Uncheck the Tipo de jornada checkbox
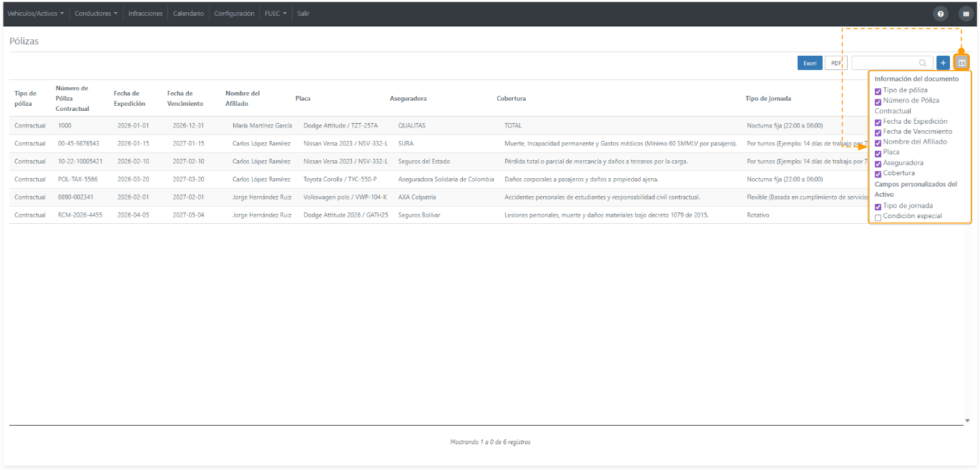Screen dimensions: 980x470 878,206
